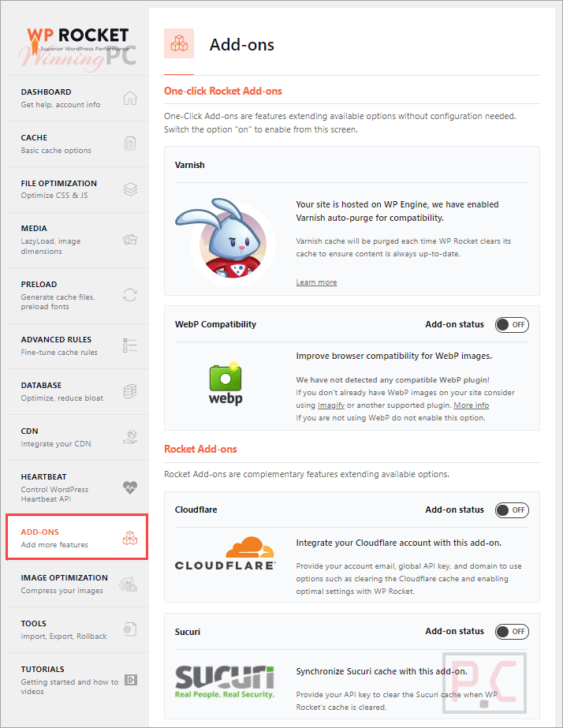Open the Database menu item
The height and width of the screenshot is (728, 563).
[78, 391]
